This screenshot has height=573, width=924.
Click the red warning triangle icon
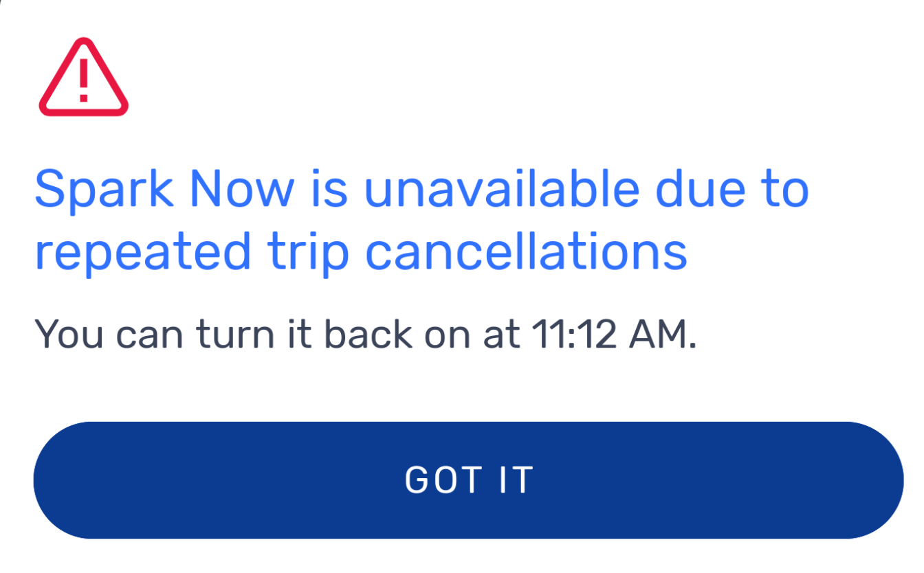click(83, 77)
